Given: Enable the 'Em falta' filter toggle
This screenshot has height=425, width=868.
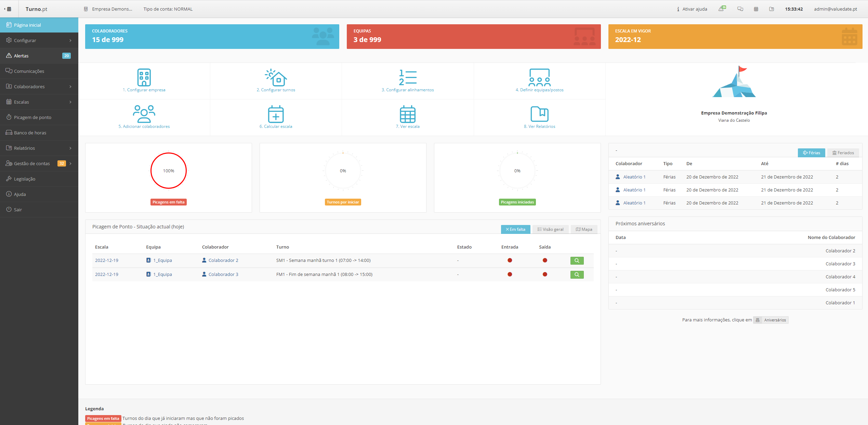Looking at the screenshot, I should point(515,229).
